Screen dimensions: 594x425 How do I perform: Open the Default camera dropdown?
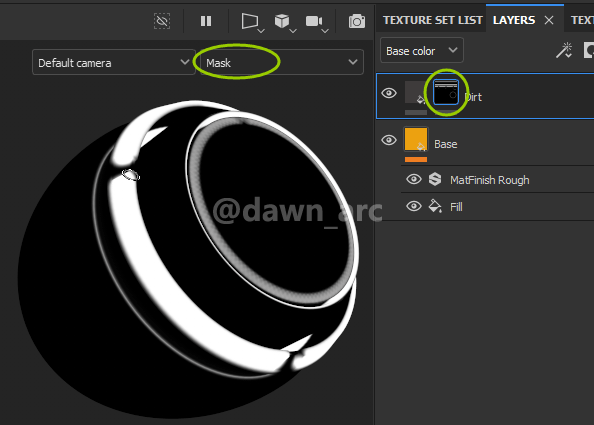tap(114, 62)
